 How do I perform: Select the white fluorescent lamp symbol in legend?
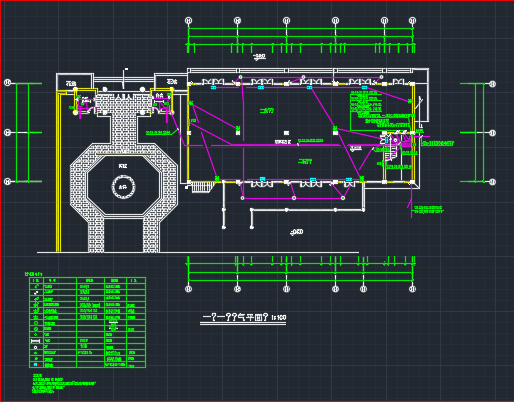(35, 341)
